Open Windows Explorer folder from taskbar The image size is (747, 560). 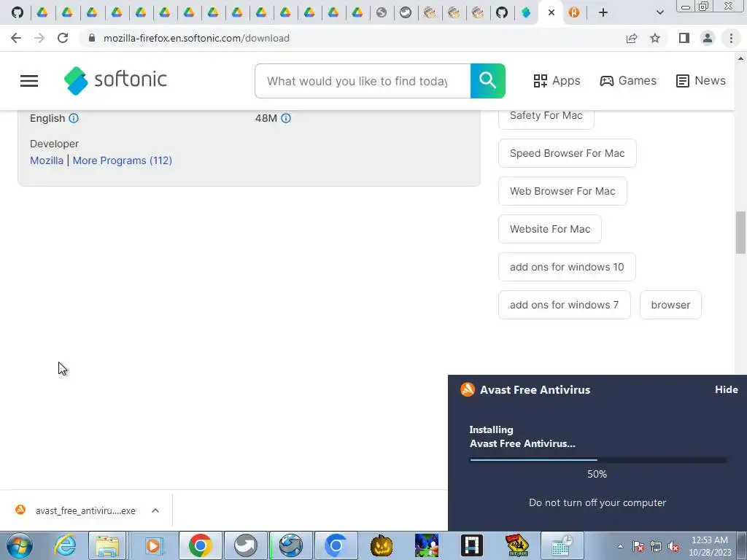[108, 545]
